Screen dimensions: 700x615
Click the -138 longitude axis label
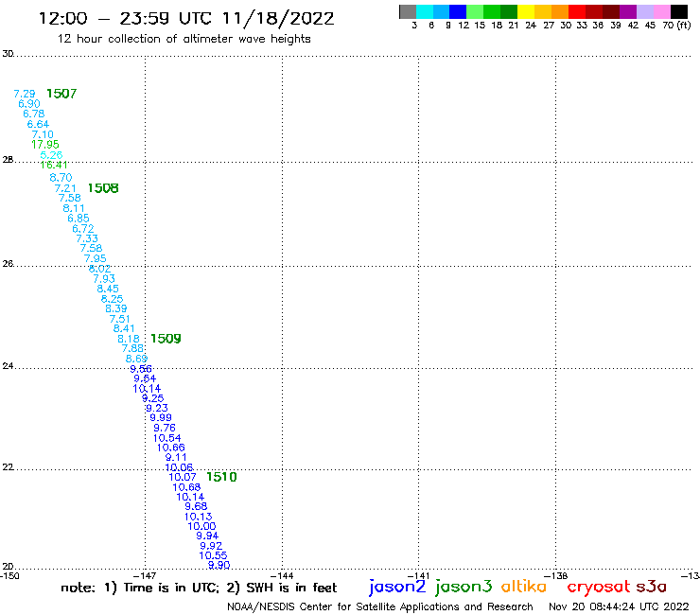(556, 576)
